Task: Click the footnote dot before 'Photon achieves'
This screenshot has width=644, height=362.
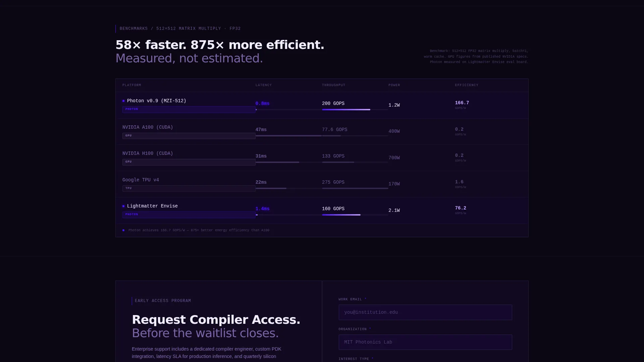Action: tap(123, 230)
